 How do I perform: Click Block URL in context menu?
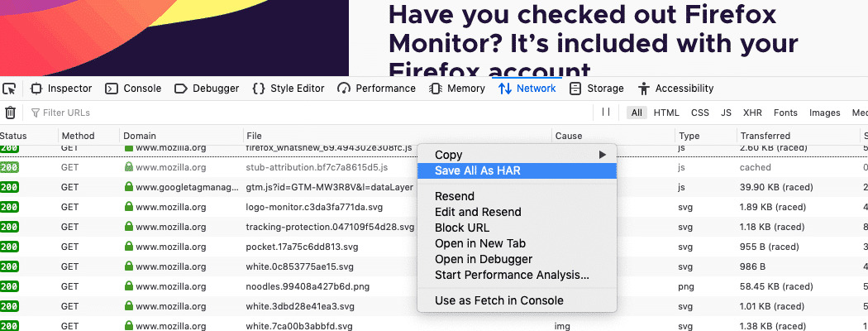pyautogui.click(x=462, y=228)
